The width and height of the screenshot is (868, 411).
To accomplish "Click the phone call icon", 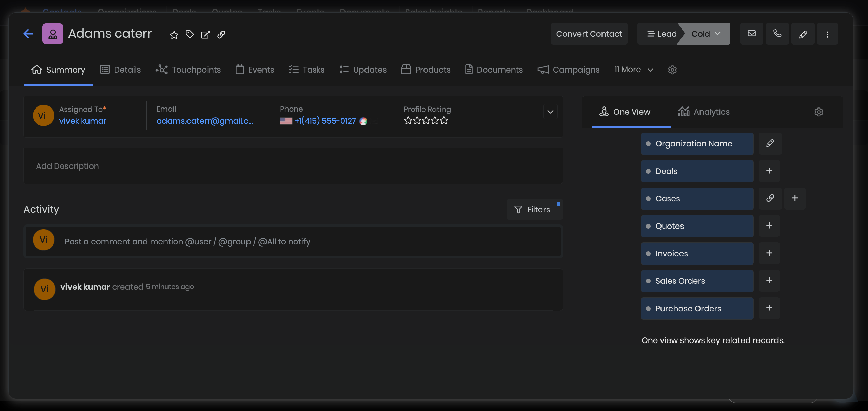I will click(777, 34).
